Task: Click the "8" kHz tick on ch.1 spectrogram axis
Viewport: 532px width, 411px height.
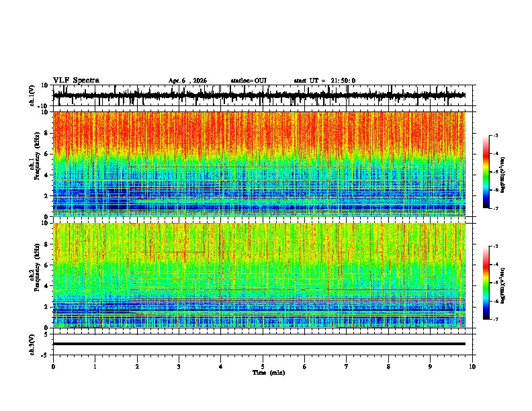Action: (x=46, y=133)
